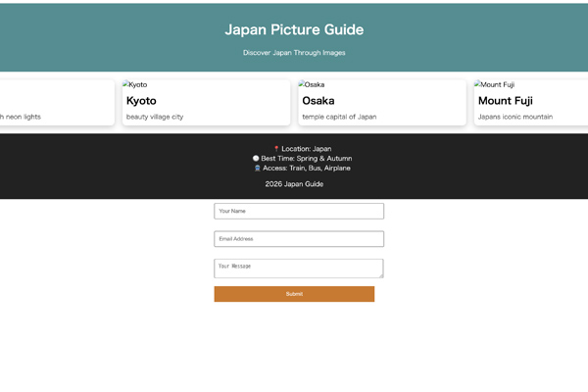Click the Your Name input field

[x=299, y=211]
